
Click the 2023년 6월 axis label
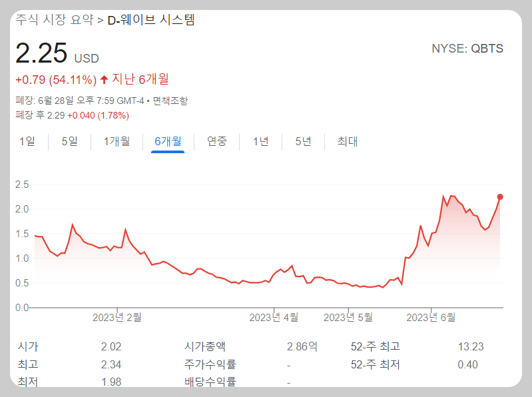431,317
